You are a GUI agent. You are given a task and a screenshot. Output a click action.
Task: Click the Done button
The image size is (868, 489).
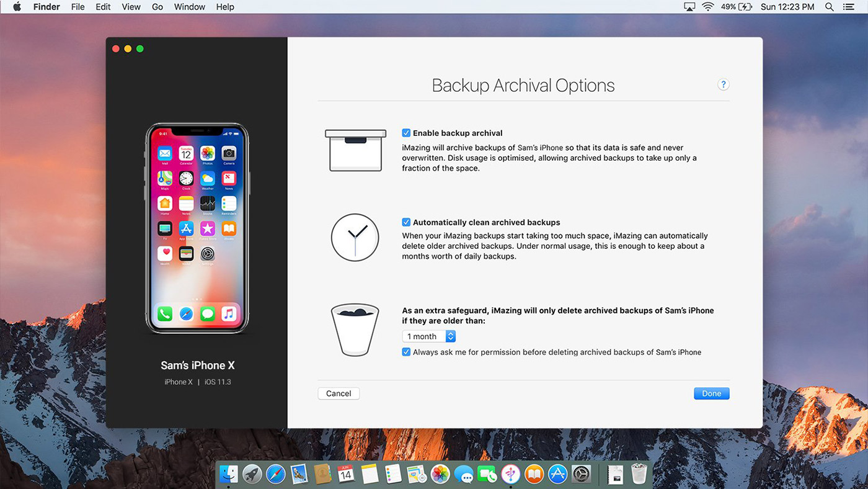pos(711,393)
